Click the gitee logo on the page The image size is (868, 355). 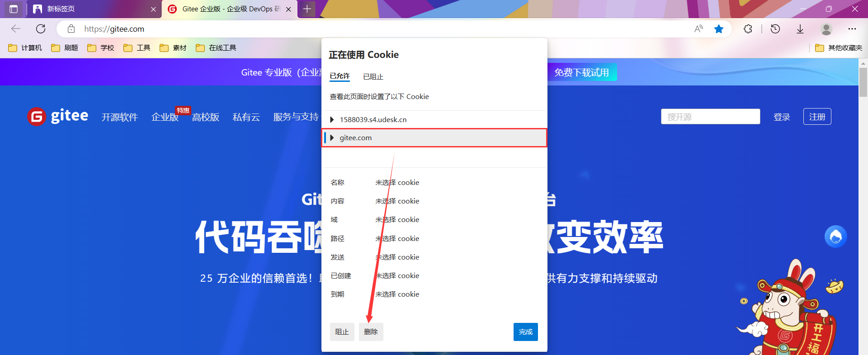pyautogui.click(x=57, y=117)
